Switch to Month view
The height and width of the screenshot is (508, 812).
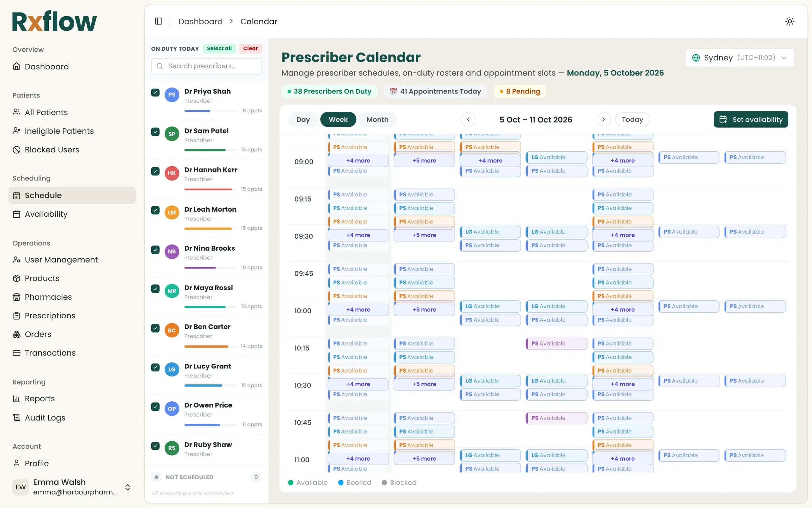pos(377,120)
